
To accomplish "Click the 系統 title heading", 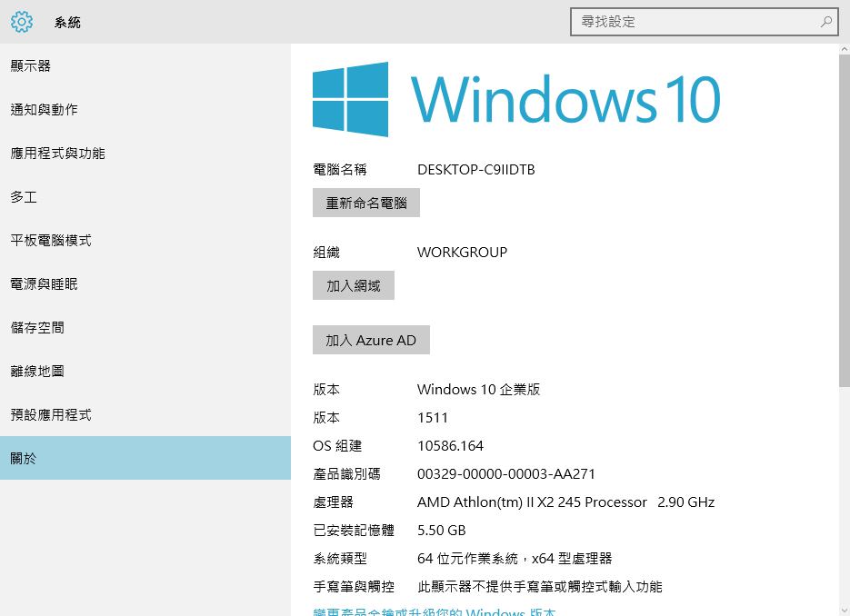I will pos(67,22).
